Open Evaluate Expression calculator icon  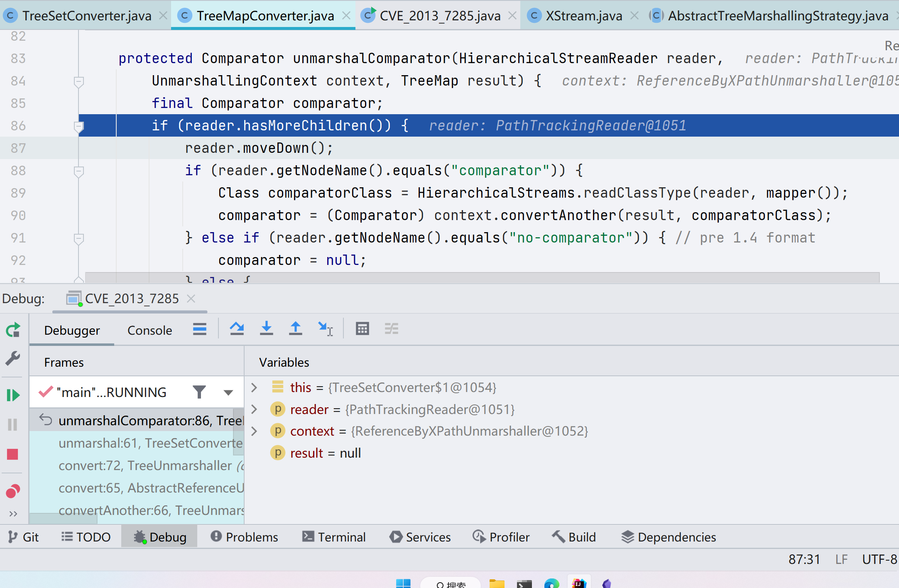[362, 329]
